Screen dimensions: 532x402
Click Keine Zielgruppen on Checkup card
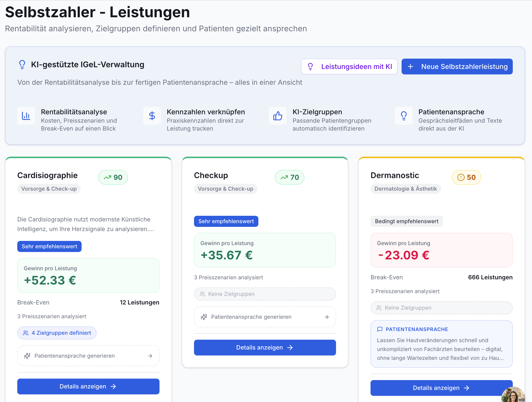265,294
